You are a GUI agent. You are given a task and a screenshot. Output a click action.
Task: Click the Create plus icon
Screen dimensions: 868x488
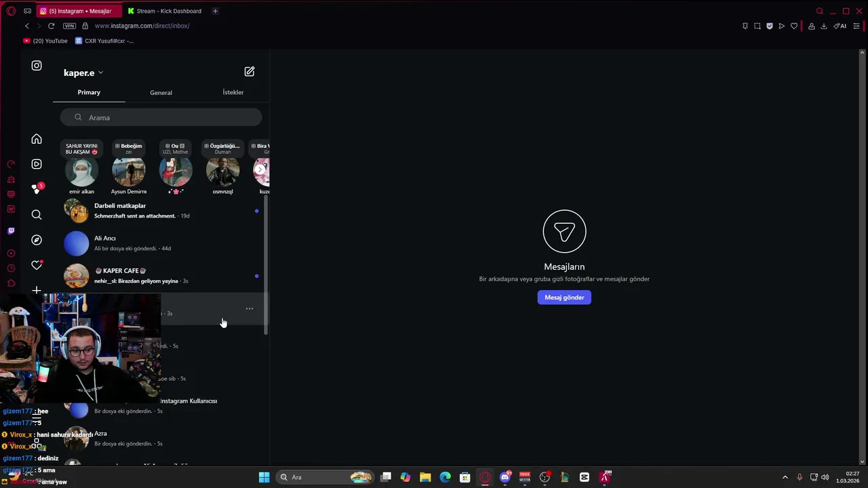pyautogui.click(x=37, y=290)
